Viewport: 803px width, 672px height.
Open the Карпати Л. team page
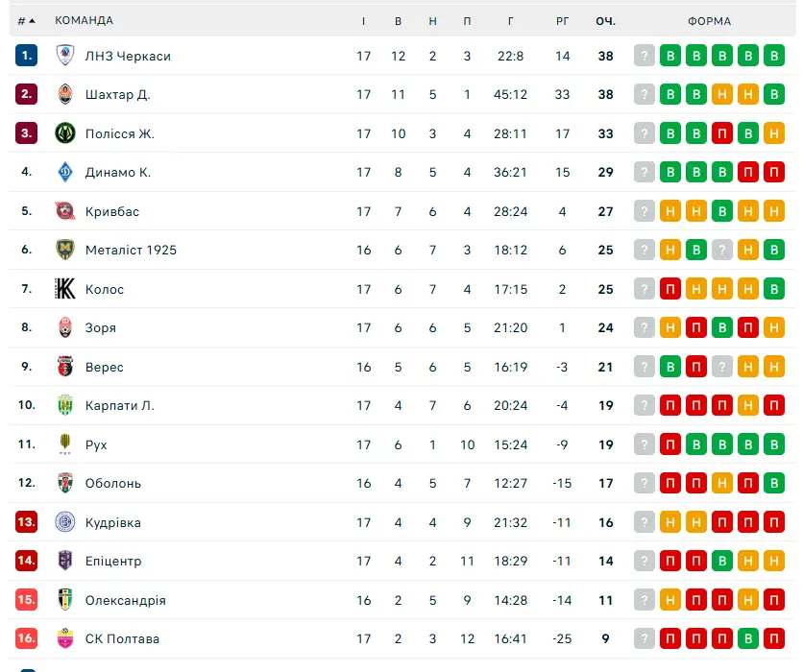click(x=120, y=405)
